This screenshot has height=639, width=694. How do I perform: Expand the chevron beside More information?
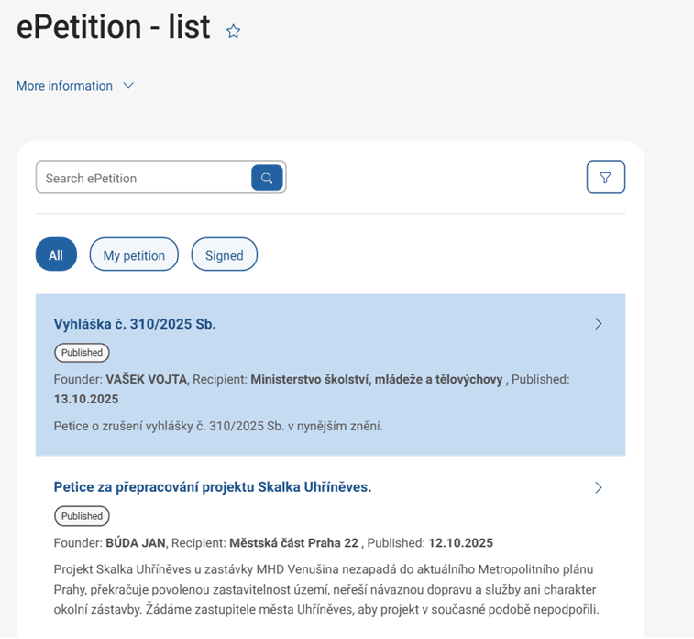pos(128,86)
